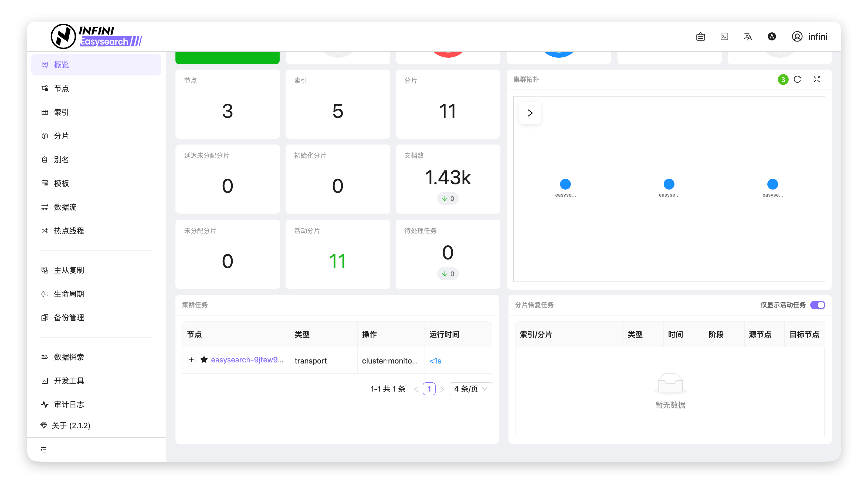
Task: Click the dark circle A theme icon
Action: pos(772,37)
